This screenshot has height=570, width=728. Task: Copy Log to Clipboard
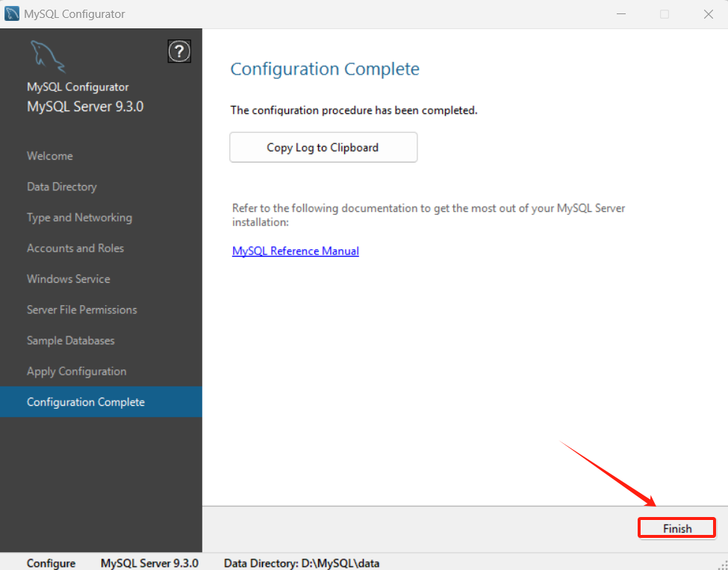pos(323,148)
